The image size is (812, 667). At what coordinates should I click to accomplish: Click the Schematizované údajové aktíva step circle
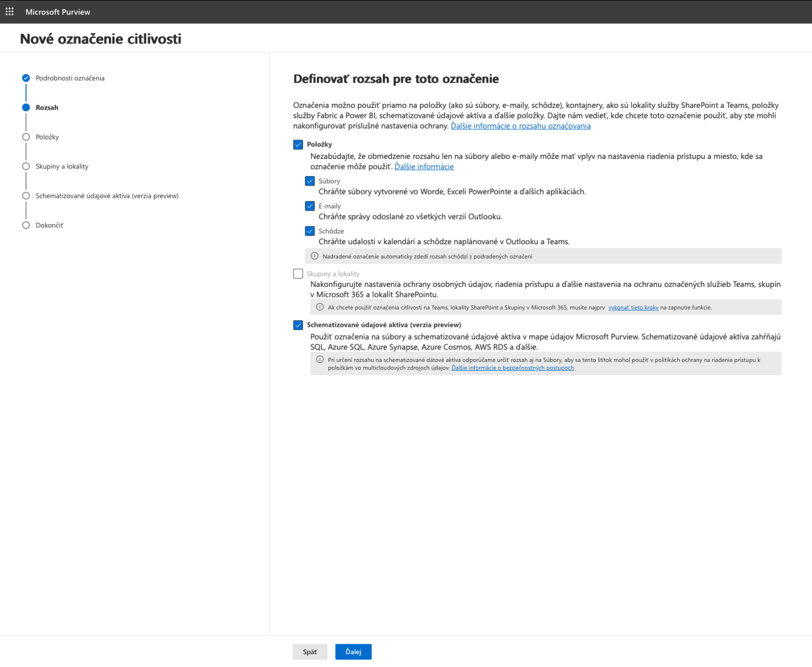tap(26, 196)
